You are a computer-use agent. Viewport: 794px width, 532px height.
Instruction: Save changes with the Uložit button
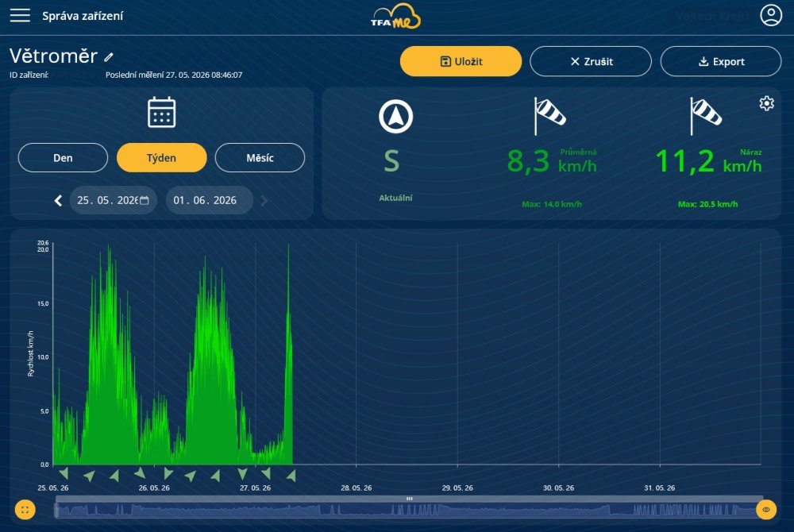click(461, 61)
